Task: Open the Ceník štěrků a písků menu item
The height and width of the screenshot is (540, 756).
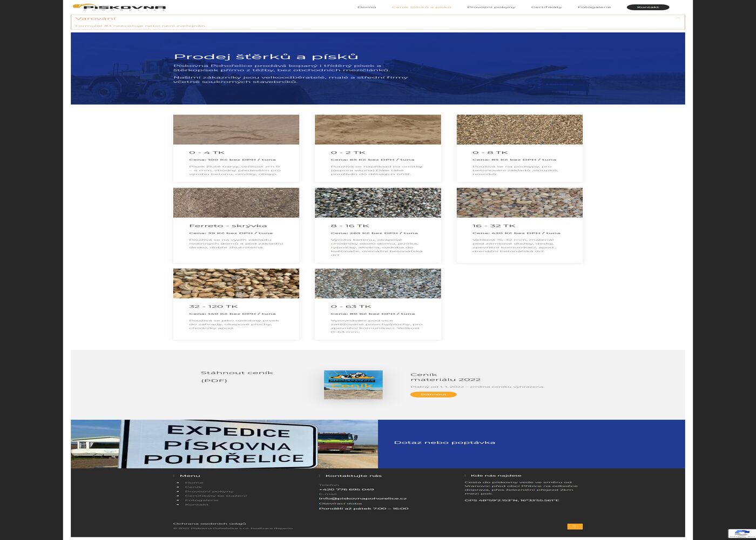Action: click(421, 7)
